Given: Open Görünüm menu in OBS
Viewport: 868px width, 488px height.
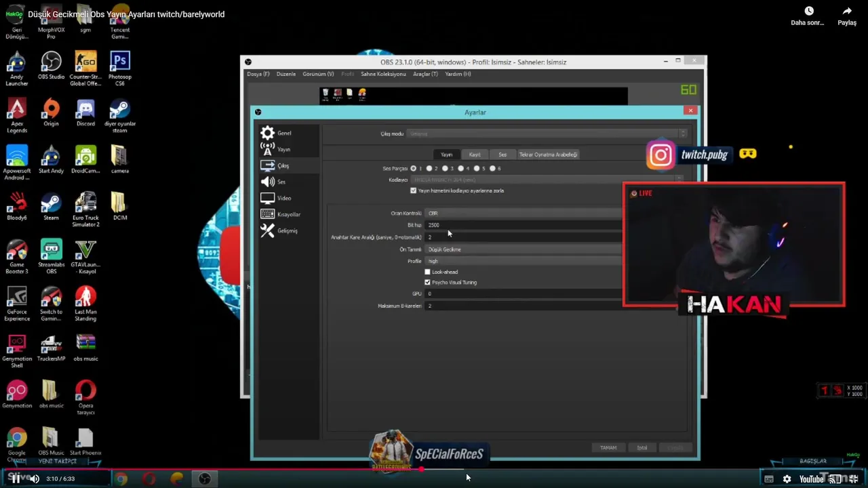Looking at the screenshot, I should pos(318,74).
